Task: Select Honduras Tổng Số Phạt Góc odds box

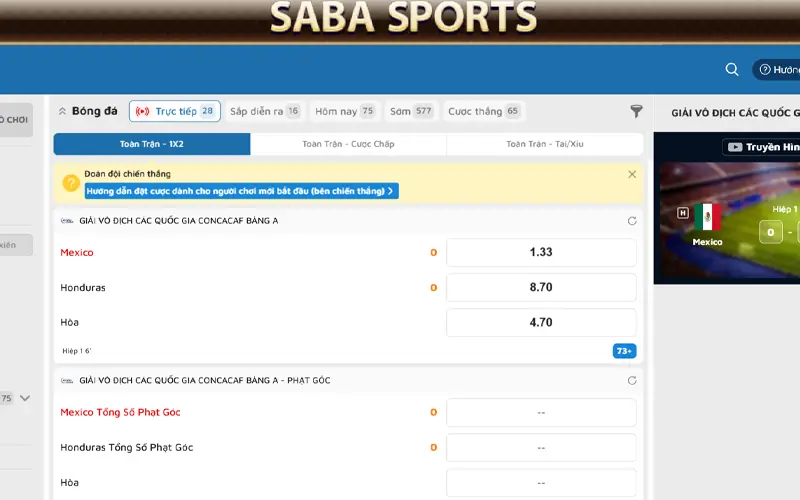Action: click(x=541, y=447)
